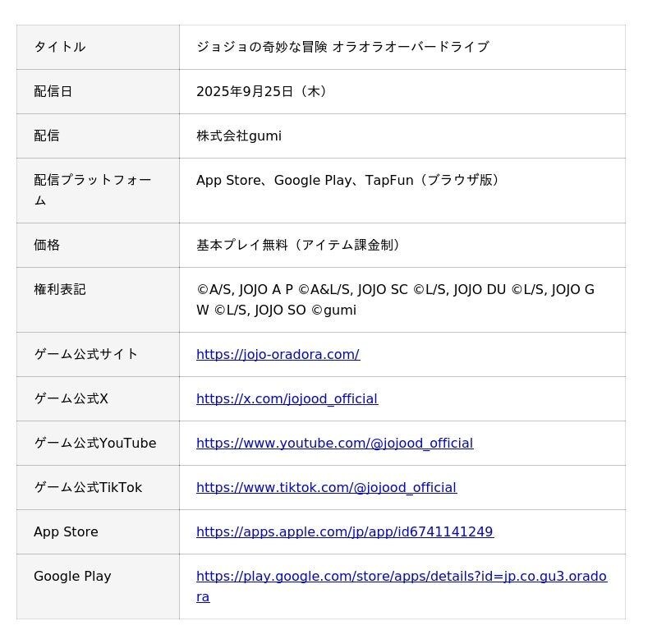Image resolution: width=657 pixels, height=644 pixels.
Task: Click the ゲーム公式サイト label cell
Action: point(98,355)
